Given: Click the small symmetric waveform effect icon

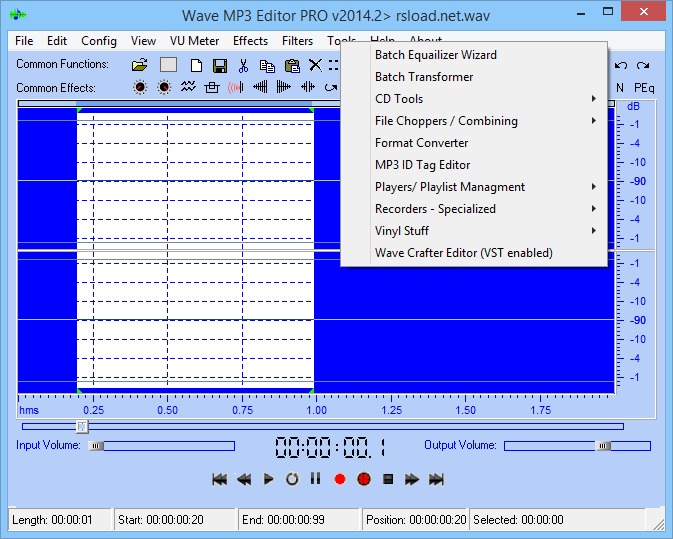Looking at the screenshot, I should (x=308, y=87).
